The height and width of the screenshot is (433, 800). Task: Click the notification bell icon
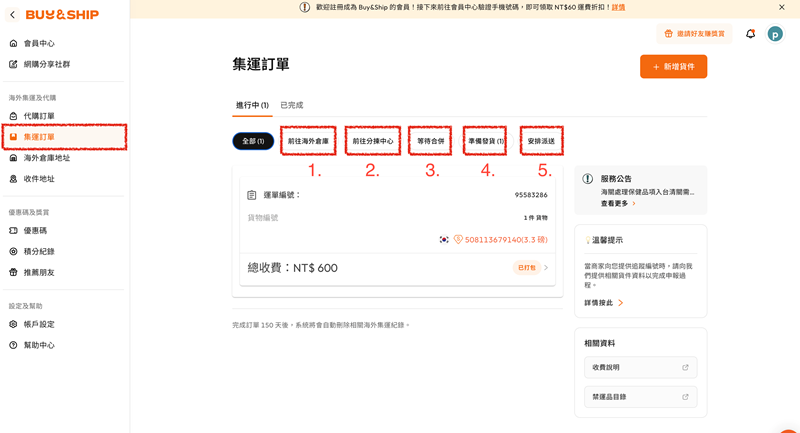(751, 34)
